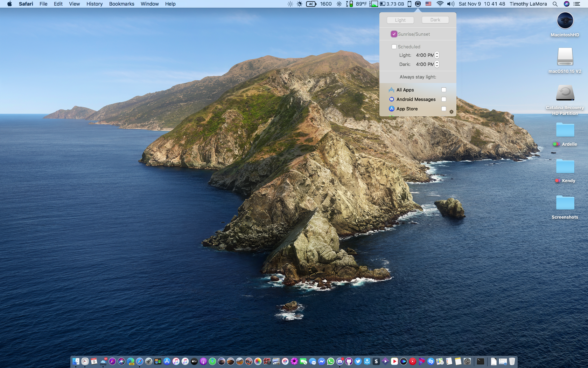Viewport: 588px width, 368px height.
Task: Click the Wi-Fi icon in menu bar
Action: (x=440, y=4)
